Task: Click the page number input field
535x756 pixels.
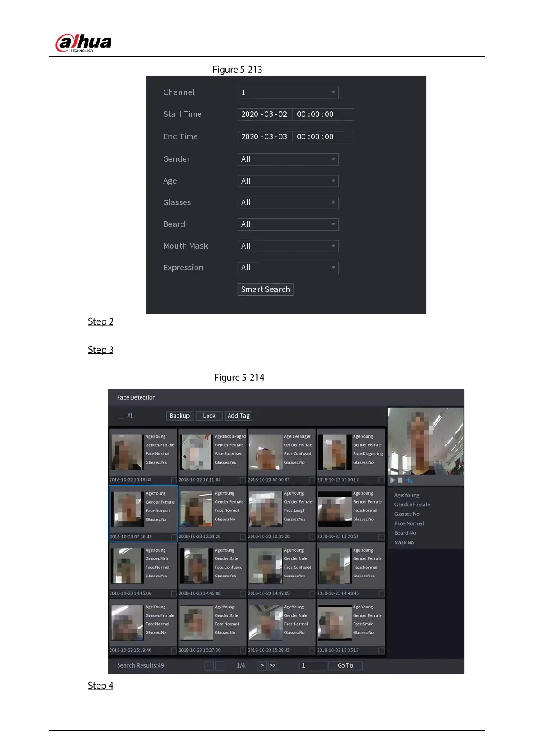Action: click(313, 665)
